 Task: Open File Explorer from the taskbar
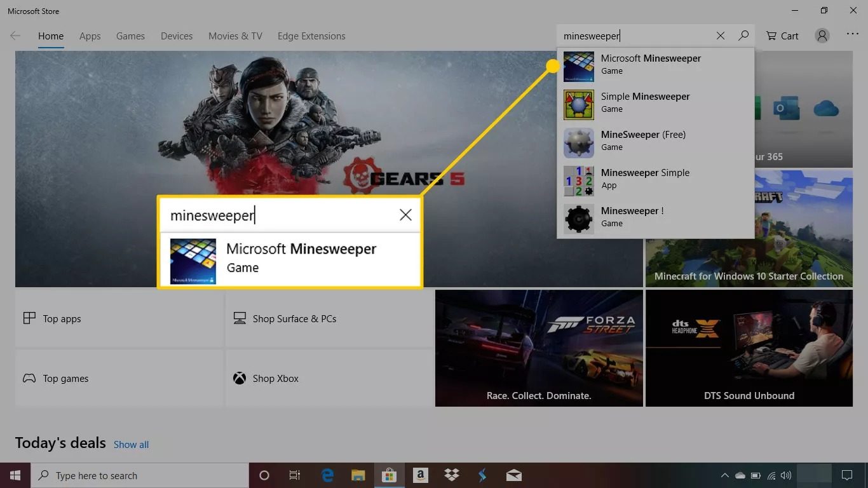(358, 475)
